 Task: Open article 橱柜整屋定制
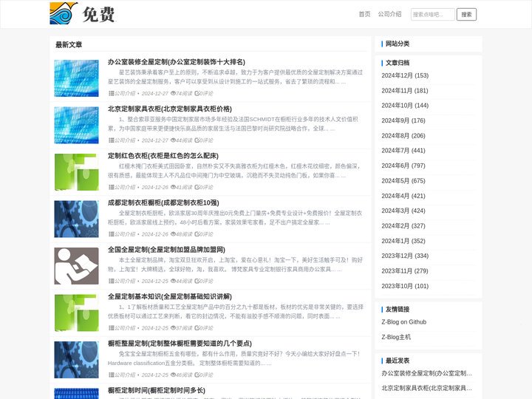click(180, 344)
